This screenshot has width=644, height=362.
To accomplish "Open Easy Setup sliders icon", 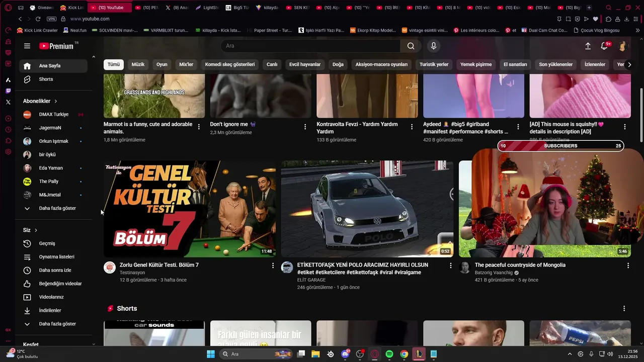I will tap(636, 19).
